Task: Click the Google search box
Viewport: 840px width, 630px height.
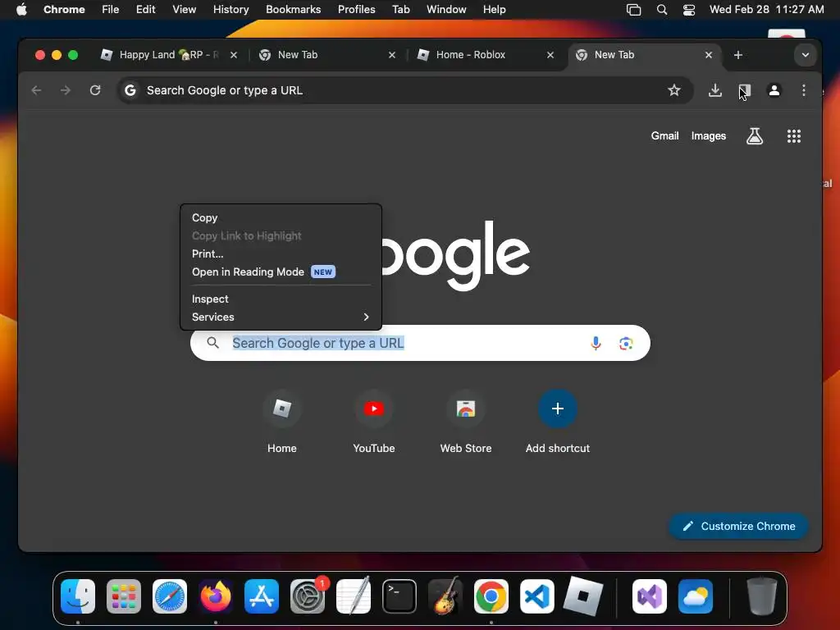Action: [421, 343]
